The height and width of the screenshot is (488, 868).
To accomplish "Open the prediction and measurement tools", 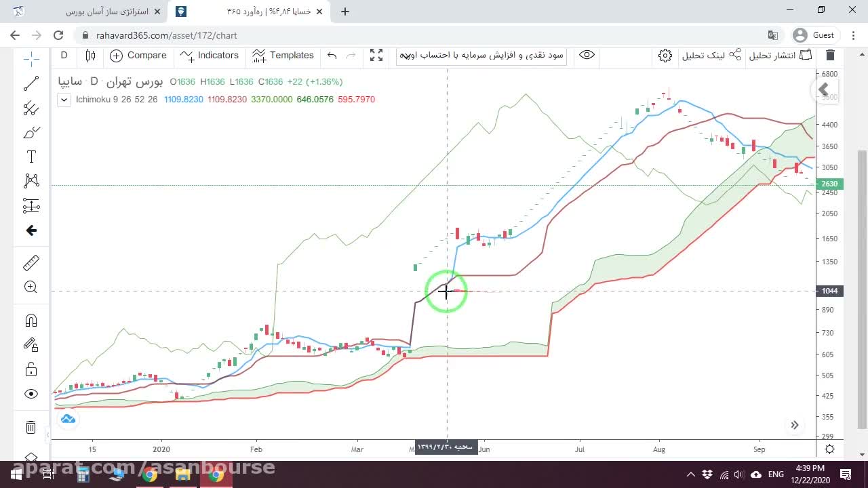I will (31, 205).
